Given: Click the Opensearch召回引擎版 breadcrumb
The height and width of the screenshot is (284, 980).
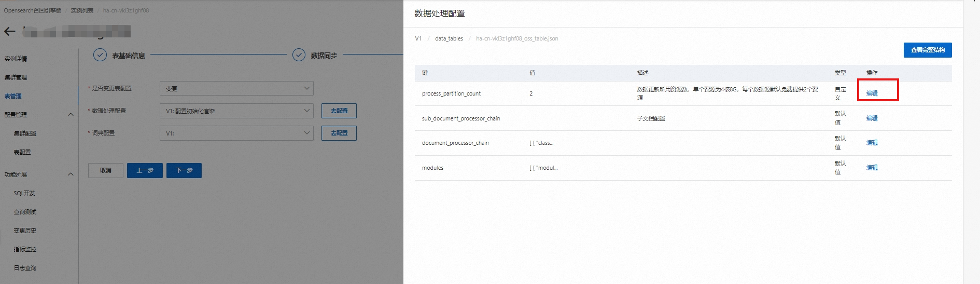Looking at the screenshot, I should coord(33,10).
